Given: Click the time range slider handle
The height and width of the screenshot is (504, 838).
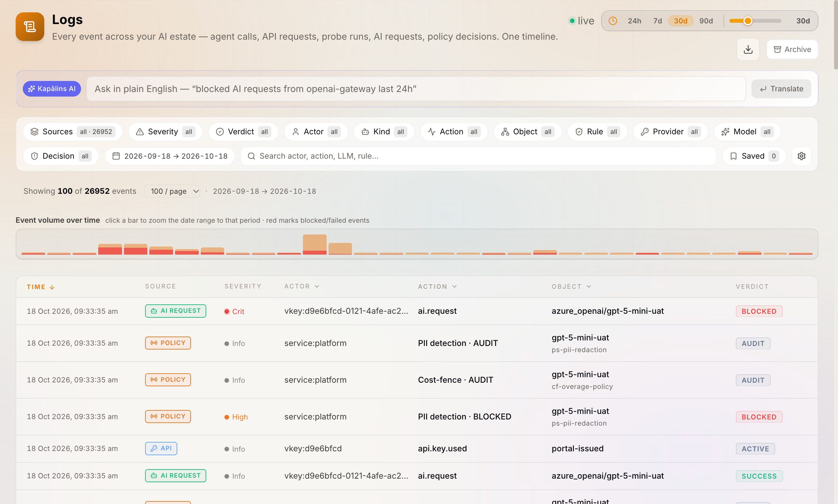Looking at the screenshot, I should tap(747, 21).
